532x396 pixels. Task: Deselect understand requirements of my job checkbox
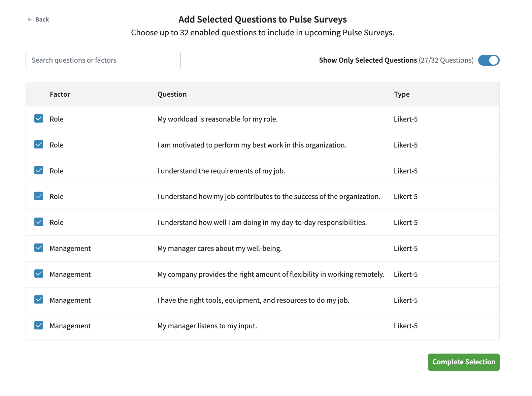pyautogui.click(x=39, y=170)
